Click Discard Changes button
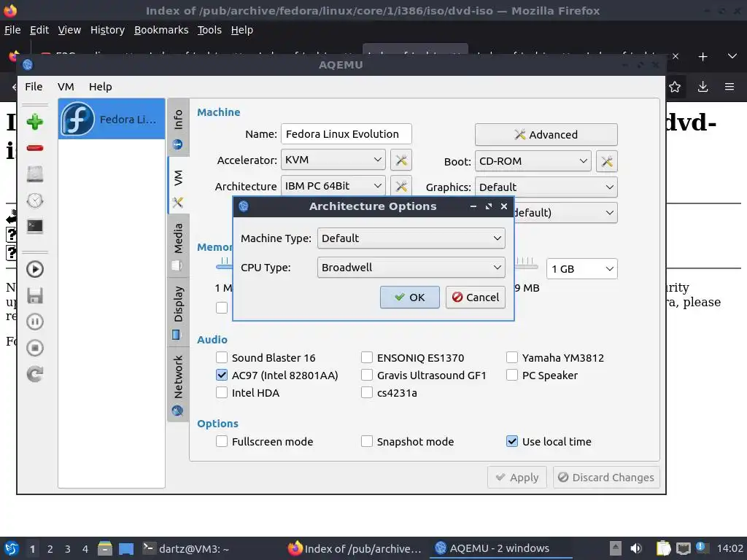This screenshot has width=747, height=560. [606, 477]
